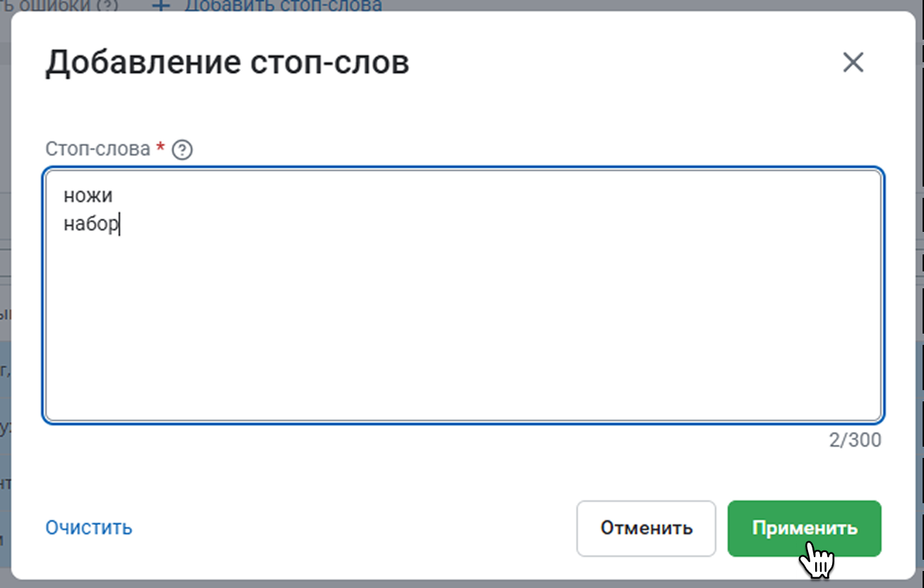The image size is (924, 588).
Task: Click the red required asterisk
Action: pos(161,148)
